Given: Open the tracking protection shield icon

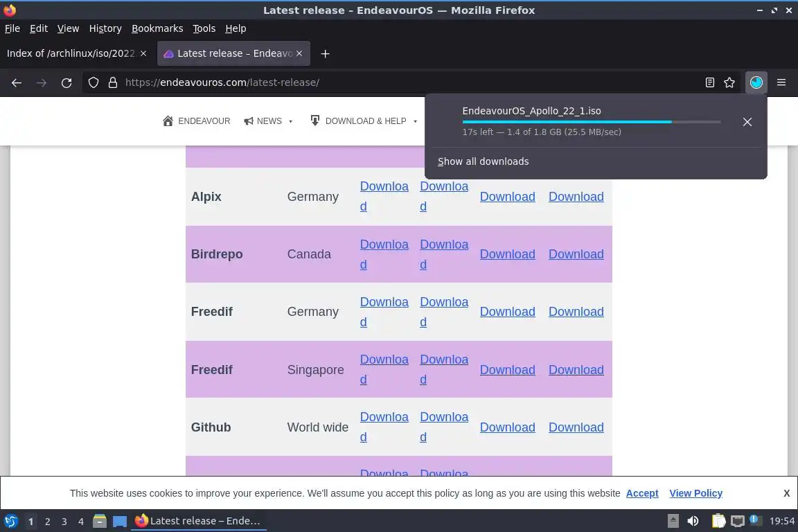Looking at the screenshot, I should [93, 82].
